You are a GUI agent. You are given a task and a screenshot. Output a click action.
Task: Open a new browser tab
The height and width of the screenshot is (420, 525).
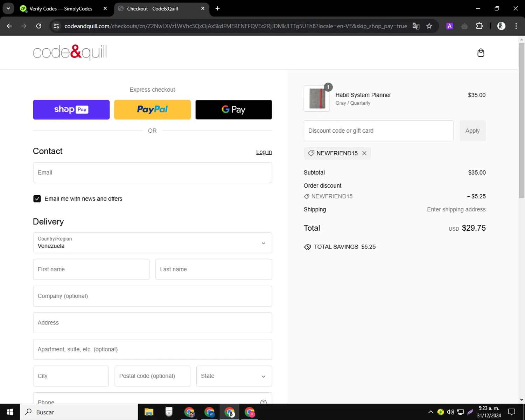click(x=217, y=8)
